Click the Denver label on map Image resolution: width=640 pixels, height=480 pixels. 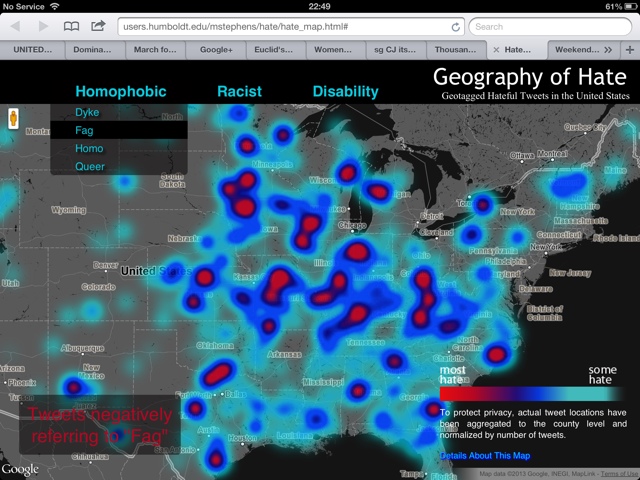[x=106, y=265]
